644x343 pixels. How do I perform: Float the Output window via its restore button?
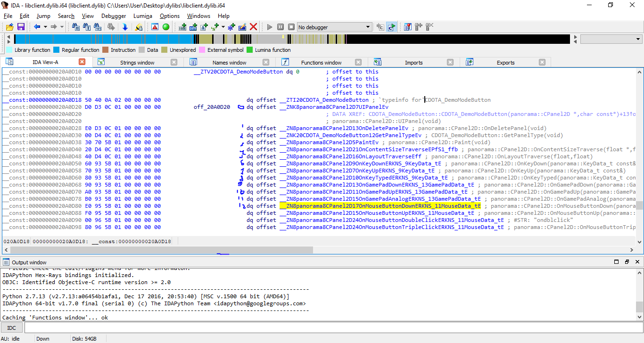pos(627,262)
